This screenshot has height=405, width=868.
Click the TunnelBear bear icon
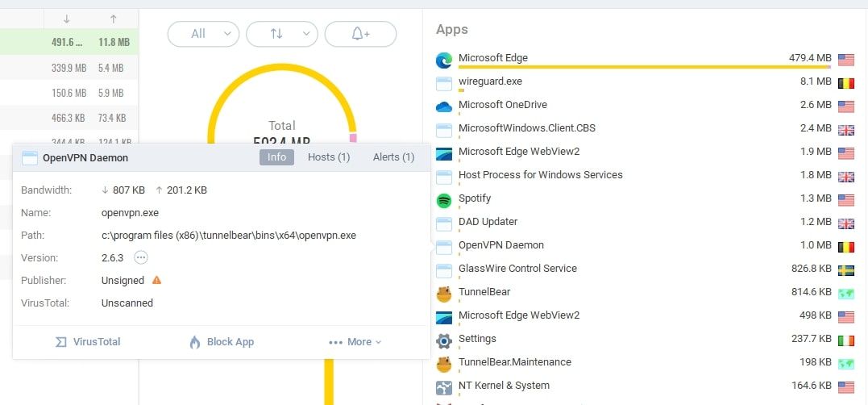444,294
